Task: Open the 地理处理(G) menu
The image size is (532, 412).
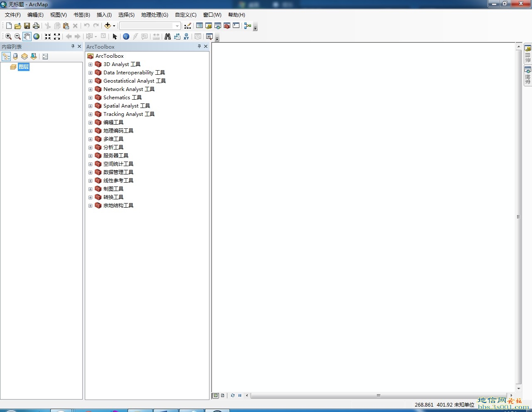Action: 155,15
